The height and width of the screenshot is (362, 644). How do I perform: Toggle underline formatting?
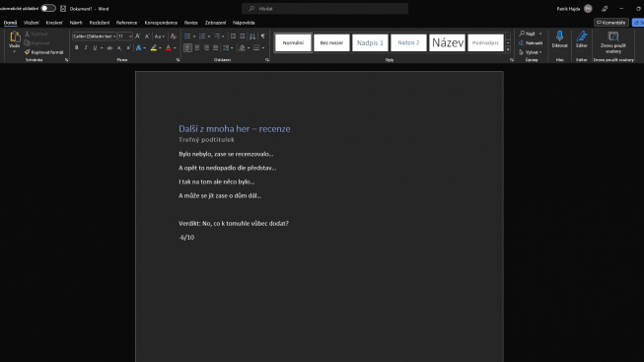95,48
